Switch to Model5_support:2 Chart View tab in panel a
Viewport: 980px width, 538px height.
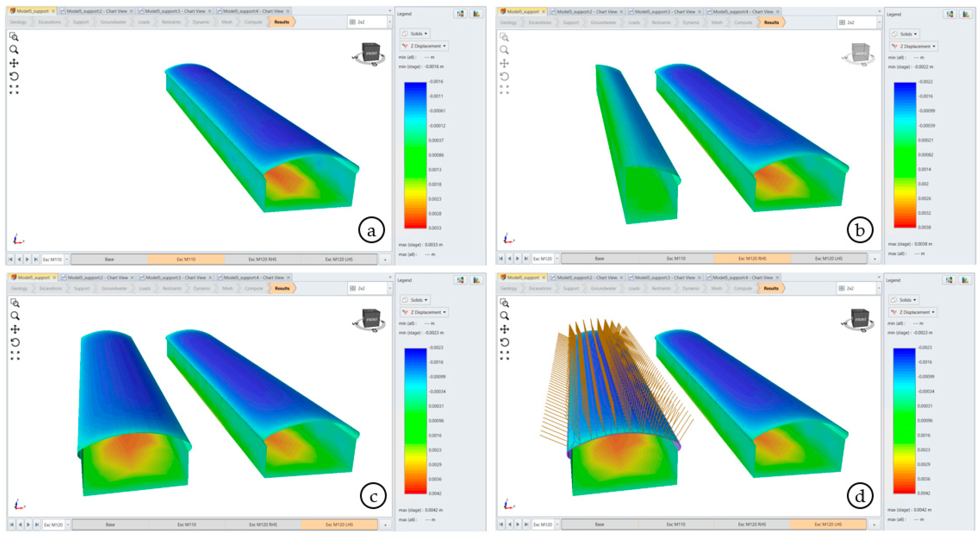[x=97, y=11]
